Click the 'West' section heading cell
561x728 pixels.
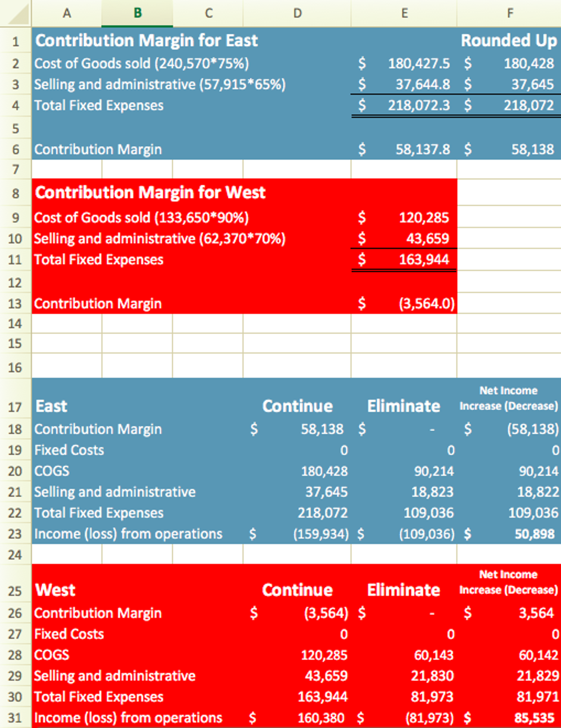55,590
